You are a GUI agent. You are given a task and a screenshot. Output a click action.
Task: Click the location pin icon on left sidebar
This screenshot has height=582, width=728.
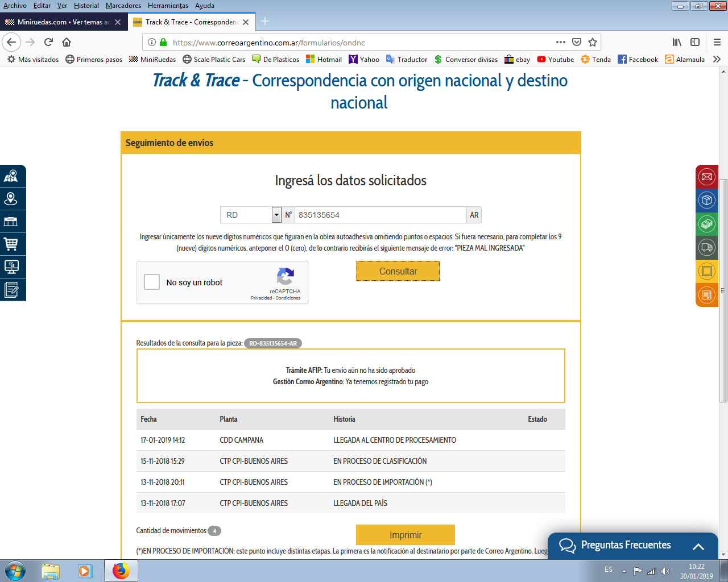[x=11, y=198]
